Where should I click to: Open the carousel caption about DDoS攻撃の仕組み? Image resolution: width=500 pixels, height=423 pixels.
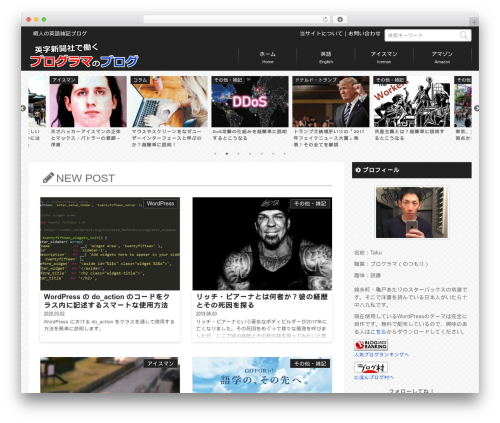pyautogui.click(x=249, y=135)
